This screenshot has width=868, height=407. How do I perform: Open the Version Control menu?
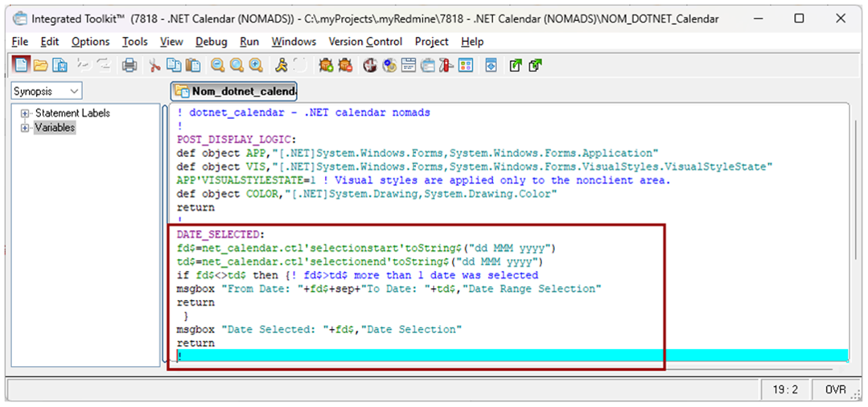click(366, 42)
